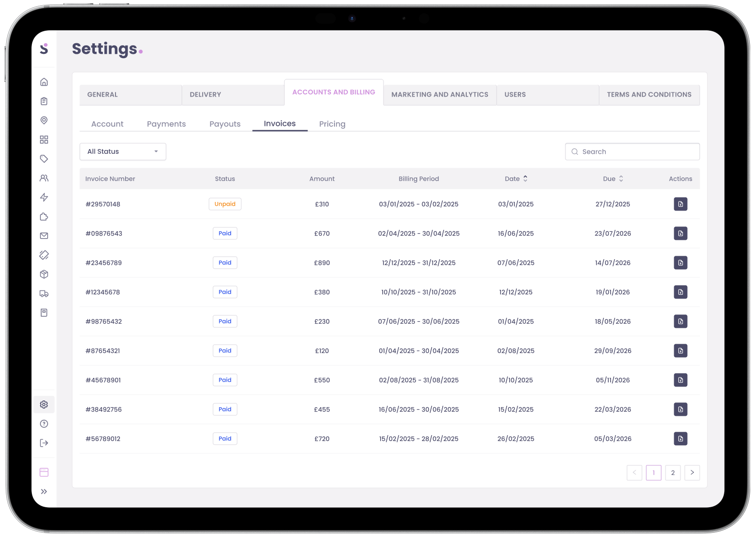Click the £455 amount cell
Image resolution: width=756 pixels, height=538 pixels.
322,409
